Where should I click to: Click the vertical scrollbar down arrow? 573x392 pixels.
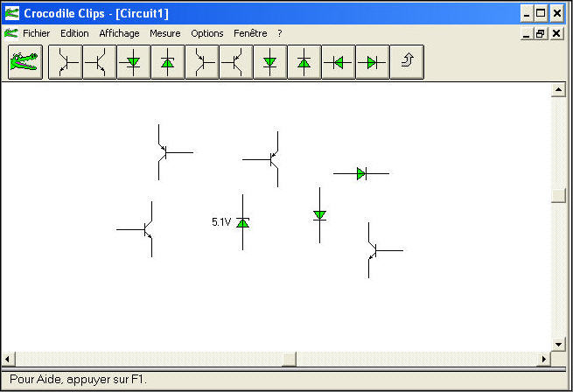[558, 344]
